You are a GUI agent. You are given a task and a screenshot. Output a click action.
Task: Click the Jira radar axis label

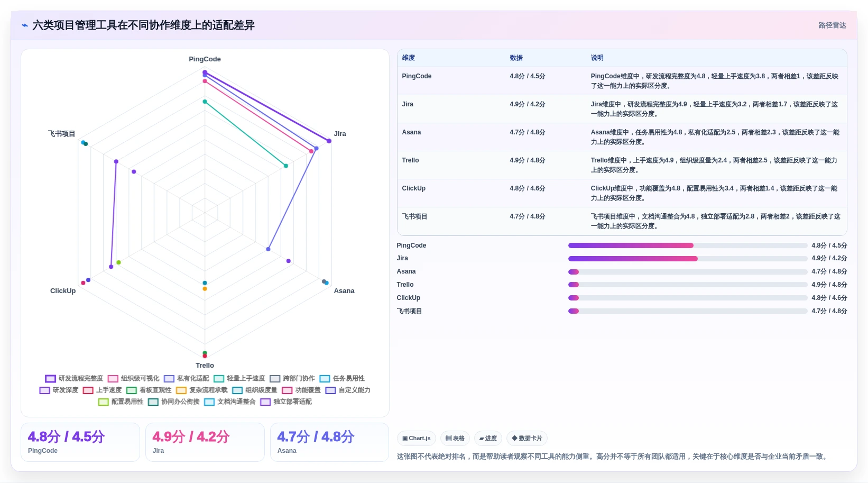click(x=340, y=134)
